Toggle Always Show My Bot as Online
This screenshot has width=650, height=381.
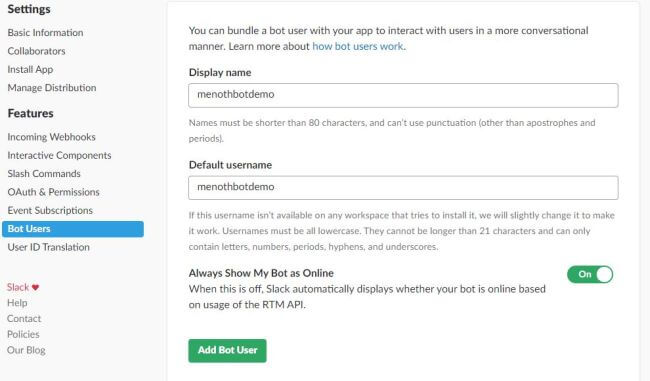pyautogui.click(x=590, y=274)
